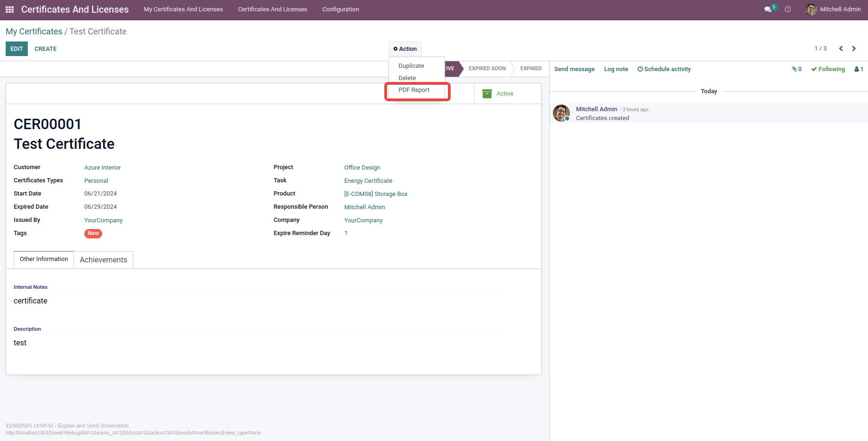Open Mitchell Admin user menu
This screenshot has width=868, height=441.
click(x=834, y=9)
